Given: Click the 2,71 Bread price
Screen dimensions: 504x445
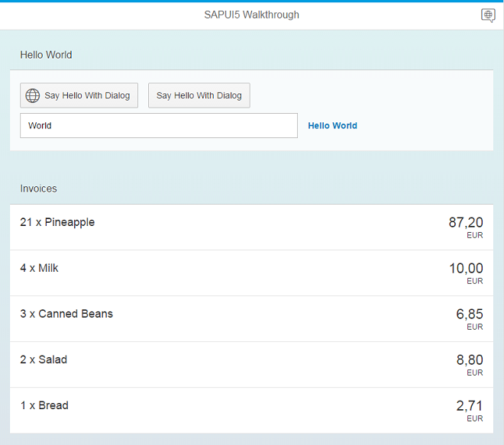Looking at the screenshot, I should pos(469,405).
